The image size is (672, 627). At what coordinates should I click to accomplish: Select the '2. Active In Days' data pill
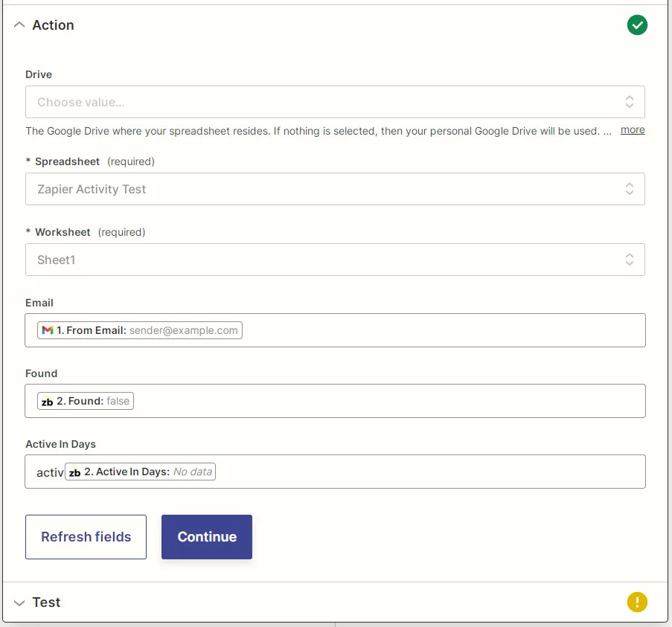click(140, 471)
